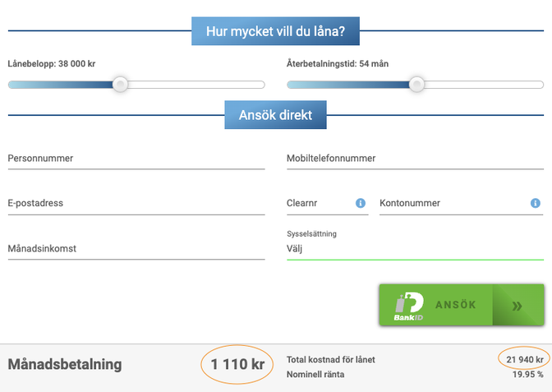Click the E-postadress field
The image size is (552, 392).
136,204
